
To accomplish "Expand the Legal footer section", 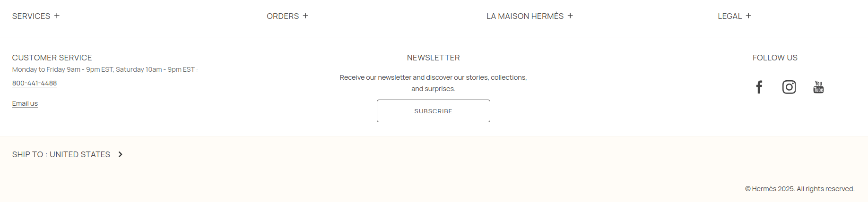I will click(729, 16).
